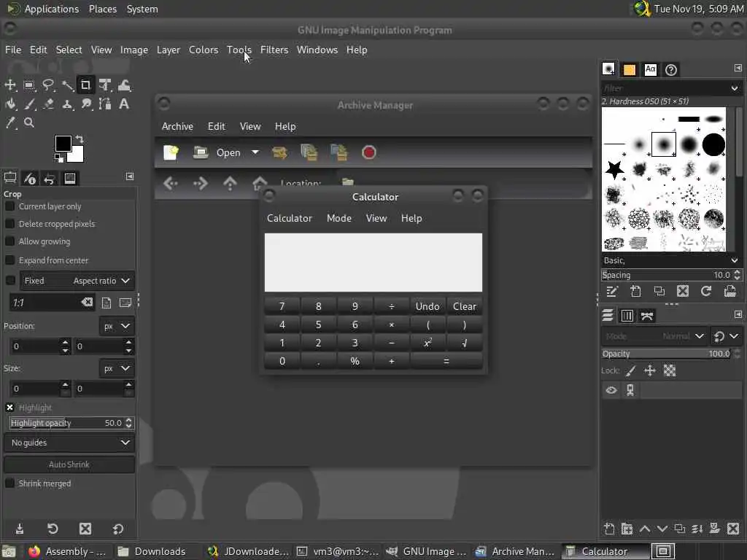Select the Free Select lasso tool
This screenshot has width=747, height=560.
[x=48, y=85]
